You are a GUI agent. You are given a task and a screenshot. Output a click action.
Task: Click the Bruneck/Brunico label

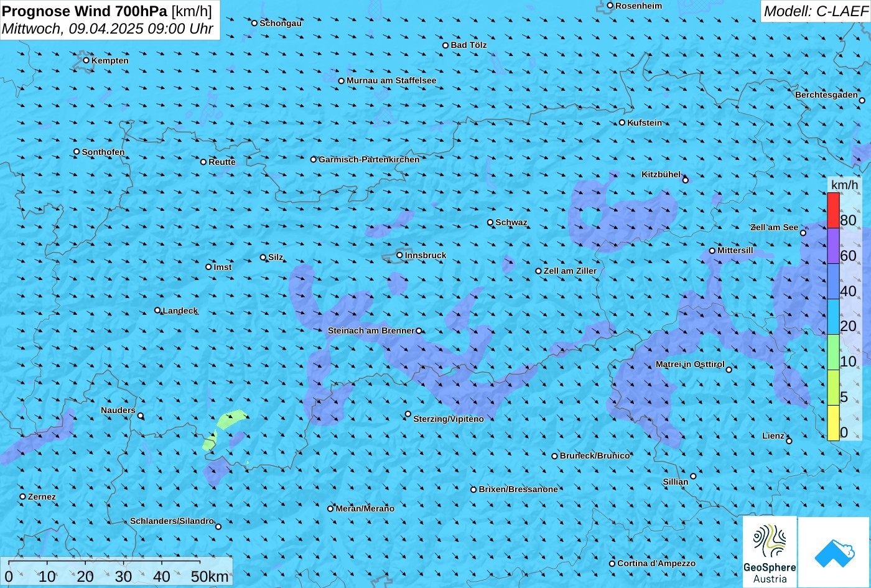click(595, 455)
